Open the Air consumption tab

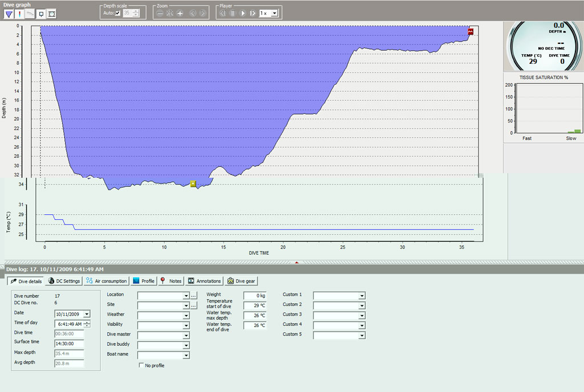[x=107, y=281]
